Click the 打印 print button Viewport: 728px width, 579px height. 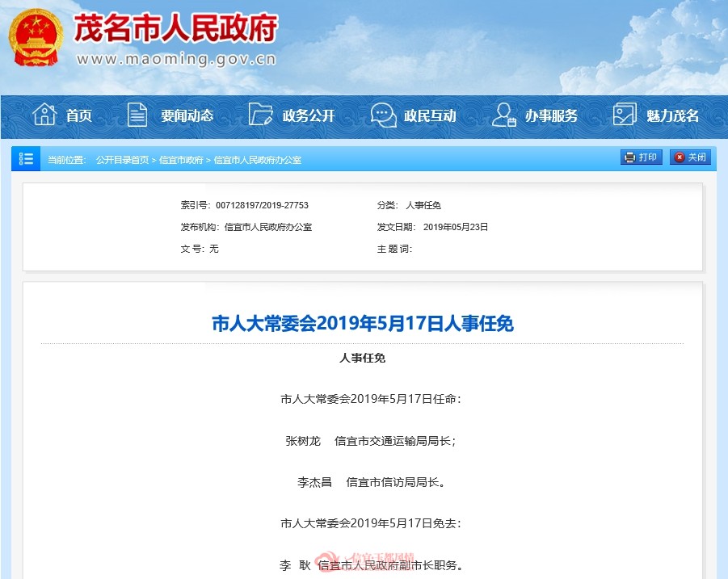[642, 157]
